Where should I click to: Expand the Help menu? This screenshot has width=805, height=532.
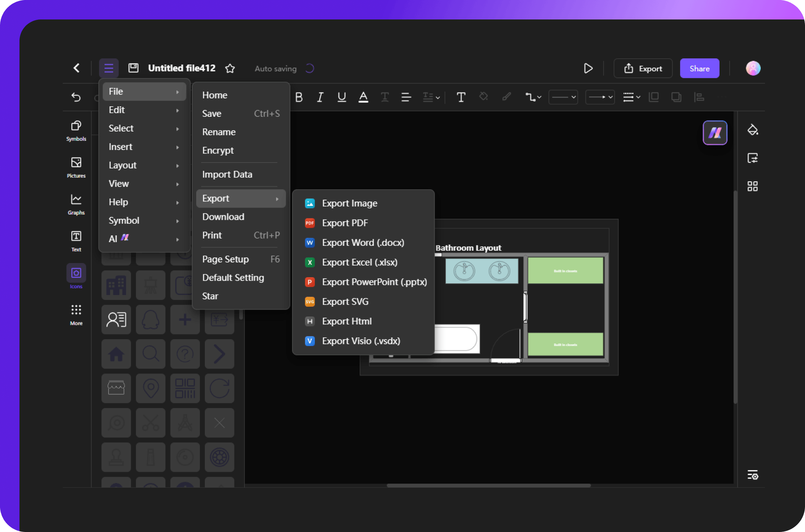(144, 202)
